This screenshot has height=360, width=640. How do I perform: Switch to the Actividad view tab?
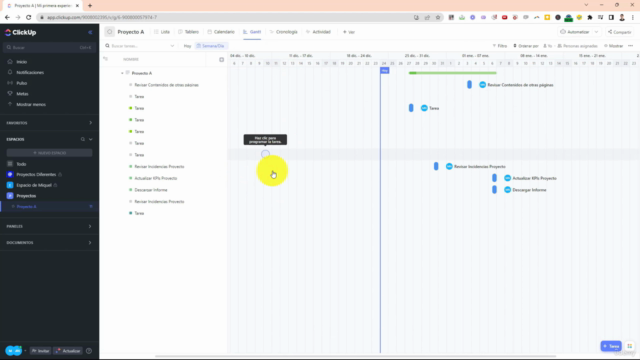(x=318, y=32)
